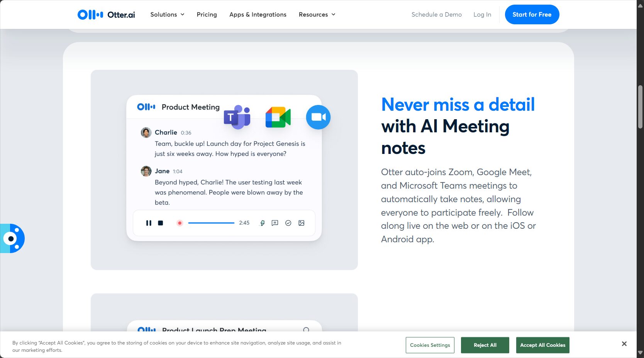Click the comment icon in meeting player
This screenshot has height=358, width=644.
pos(275,223)
